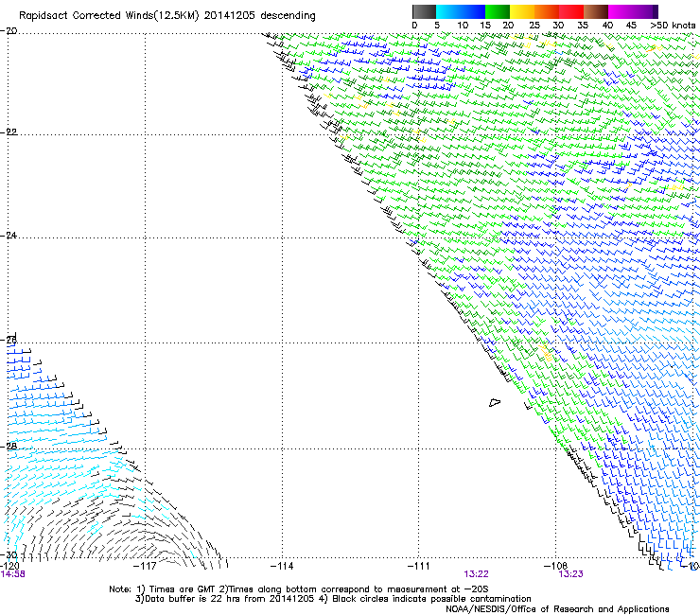
Task: Click the purple time stamp '13:22'
Action: point(476,574)
